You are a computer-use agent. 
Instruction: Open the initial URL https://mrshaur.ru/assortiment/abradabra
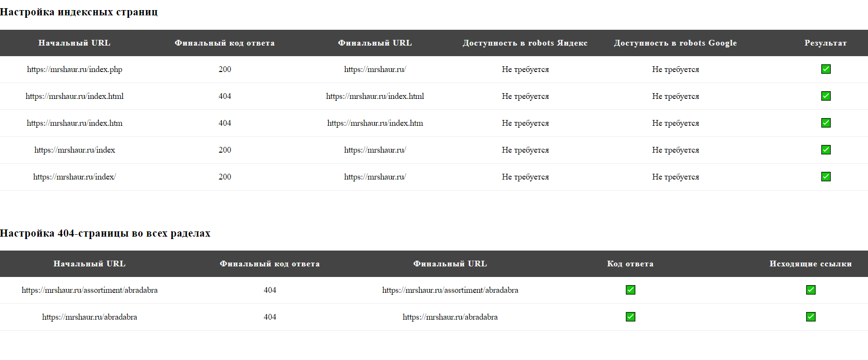(90, 290)
